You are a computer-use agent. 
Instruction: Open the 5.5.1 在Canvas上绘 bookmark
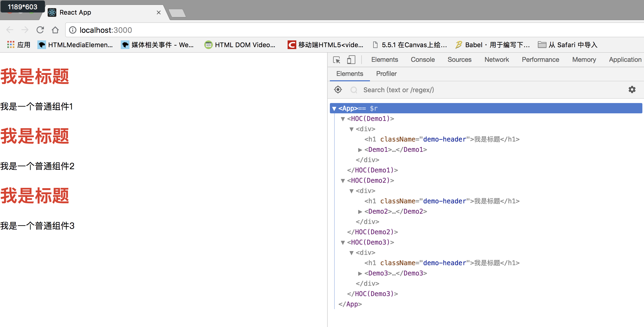point(410,45)
